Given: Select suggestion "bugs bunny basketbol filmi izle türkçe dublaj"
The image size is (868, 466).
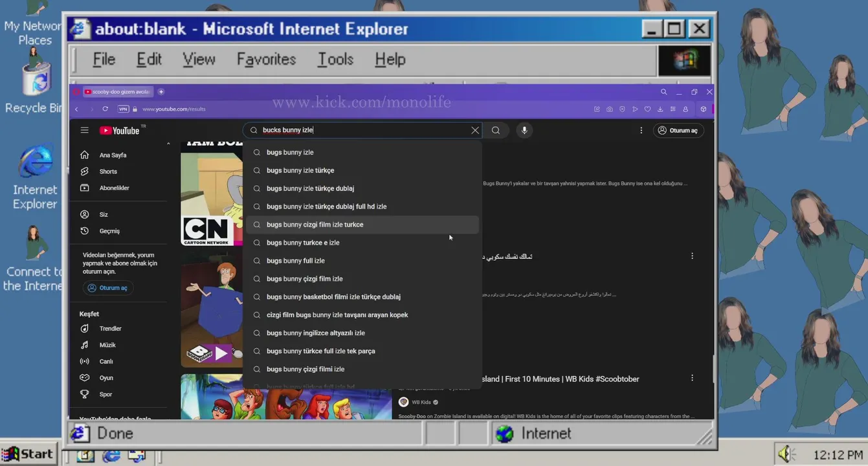Looking at the screenshot, I should click(362, 297).
